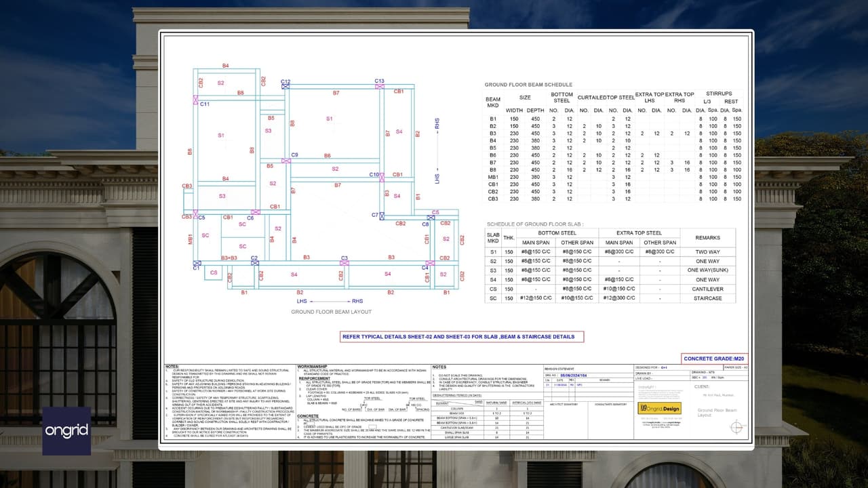Select the C3 column marker
The image size is (868, 488).
[344, 263]
